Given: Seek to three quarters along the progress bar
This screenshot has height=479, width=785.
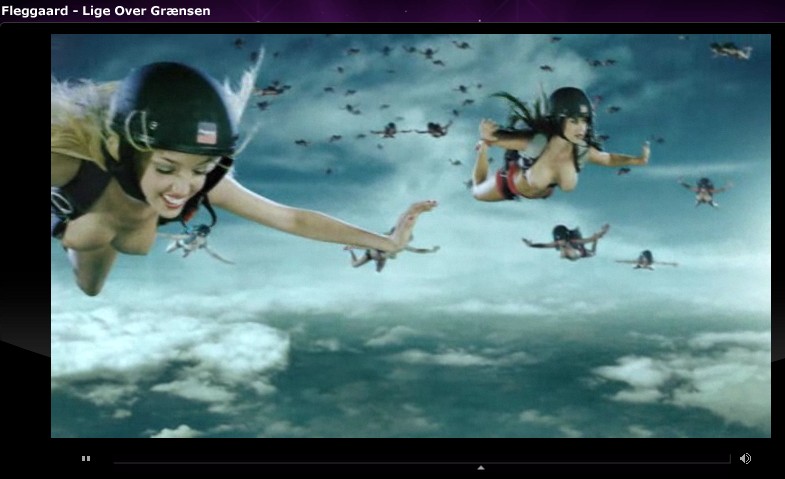Looking at the screenshot, I should [576, 461].
